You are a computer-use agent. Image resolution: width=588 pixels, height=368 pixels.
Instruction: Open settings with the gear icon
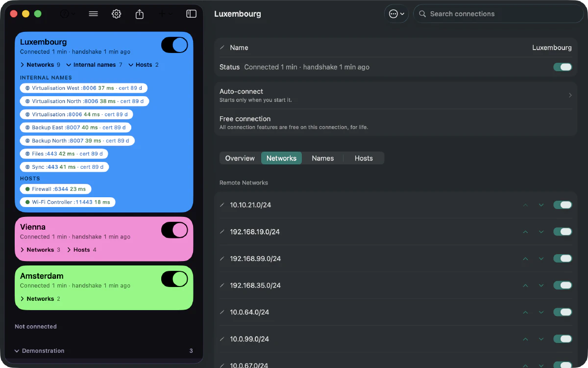(116, 14)
